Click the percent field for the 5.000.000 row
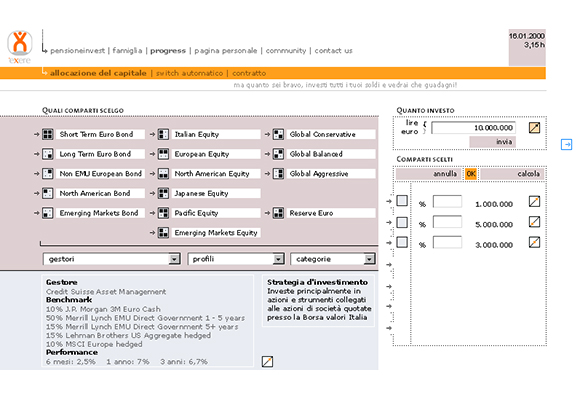 pyautogui.click(x=447, y=222)
